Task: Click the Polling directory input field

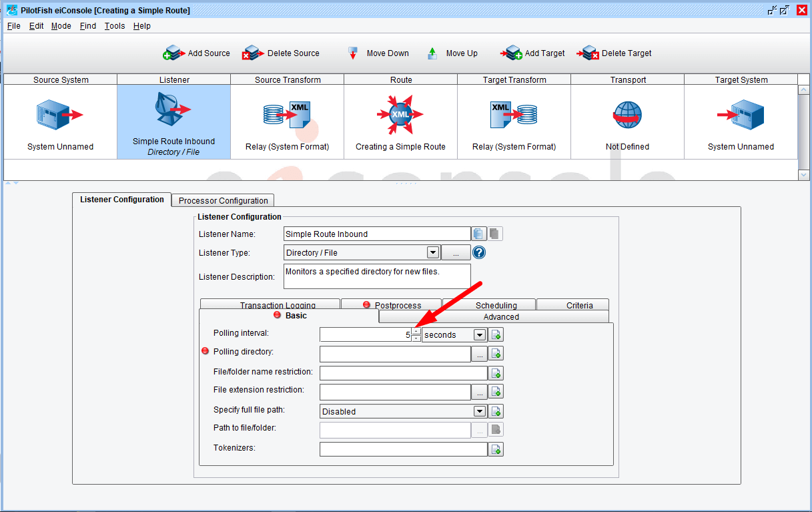Action: click(x=395, y=354)
